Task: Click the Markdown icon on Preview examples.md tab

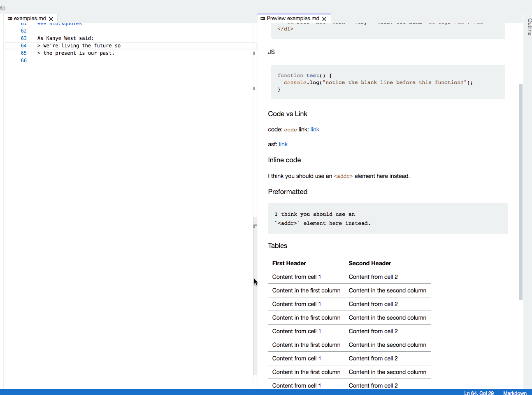Action: [262, 18]
